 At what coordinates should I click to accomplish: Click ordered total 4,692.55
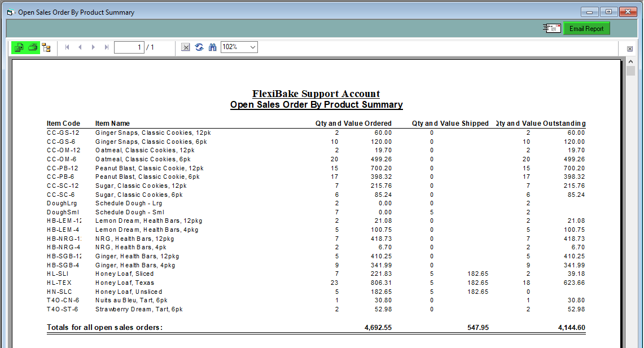click(378, 328)
